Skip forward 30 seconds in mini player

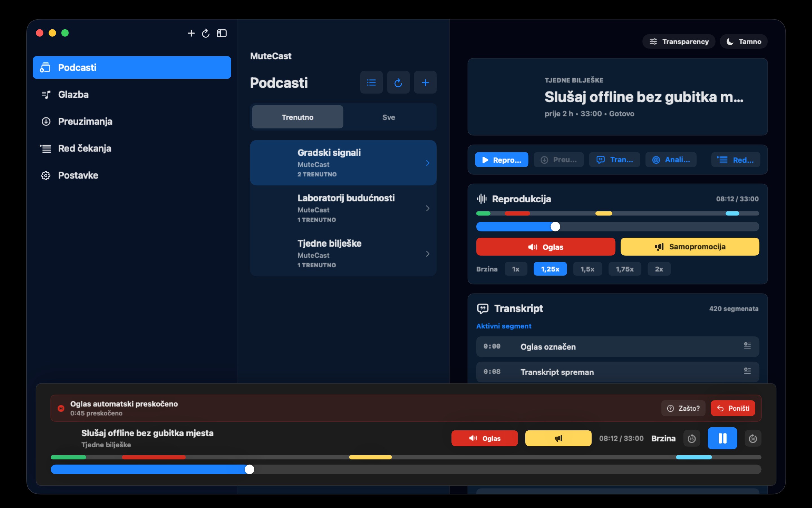tap(753, 438)
